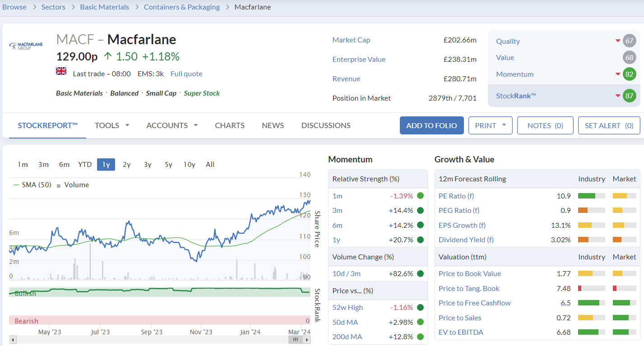The height and width of the screenshot is (346, 644).
Task: Click the green dot beside 10d / 3m volume
Action: (x=420, y=273)
